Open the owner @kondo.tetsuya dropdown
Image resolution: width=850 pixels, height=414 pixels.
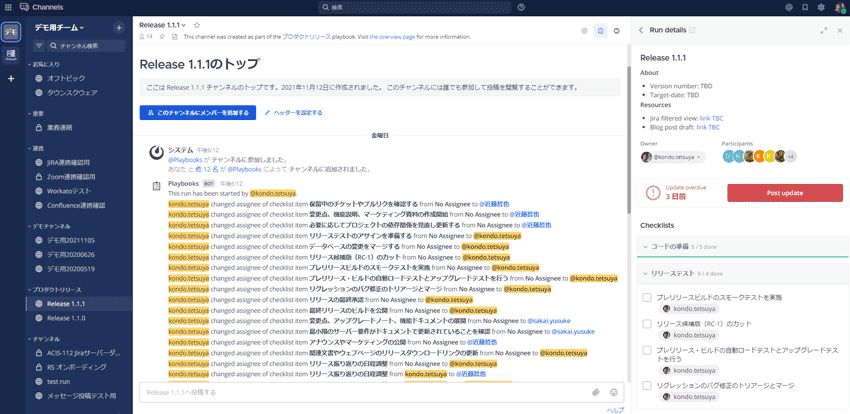tap(672, 157)
